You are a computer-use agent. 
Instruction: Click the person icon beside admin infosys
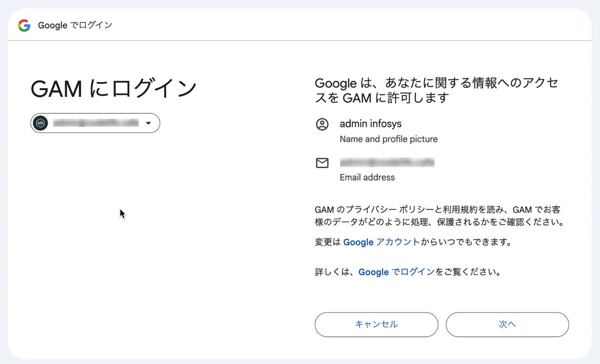click(322, 124)
